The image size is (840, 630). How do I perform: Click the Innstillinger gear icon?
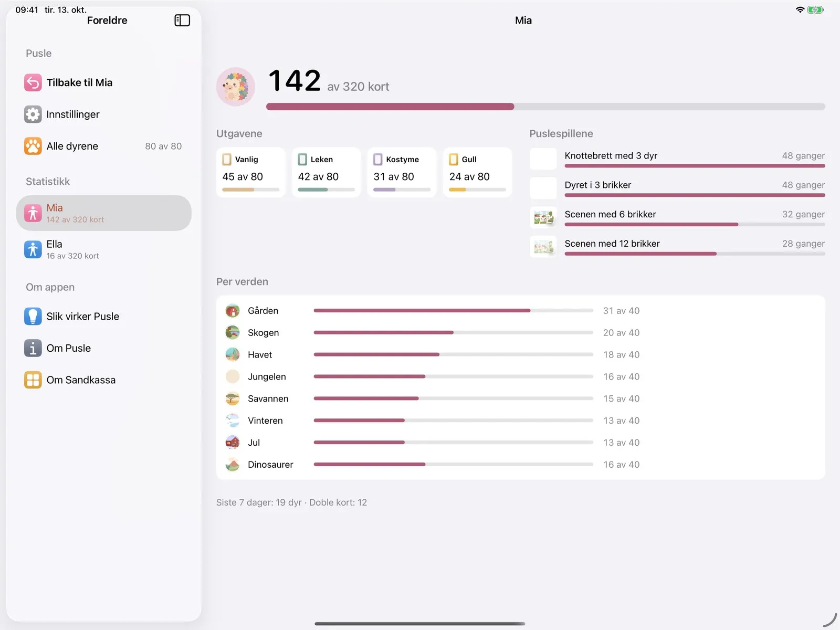pyautogui.click(x=33, y=114)
